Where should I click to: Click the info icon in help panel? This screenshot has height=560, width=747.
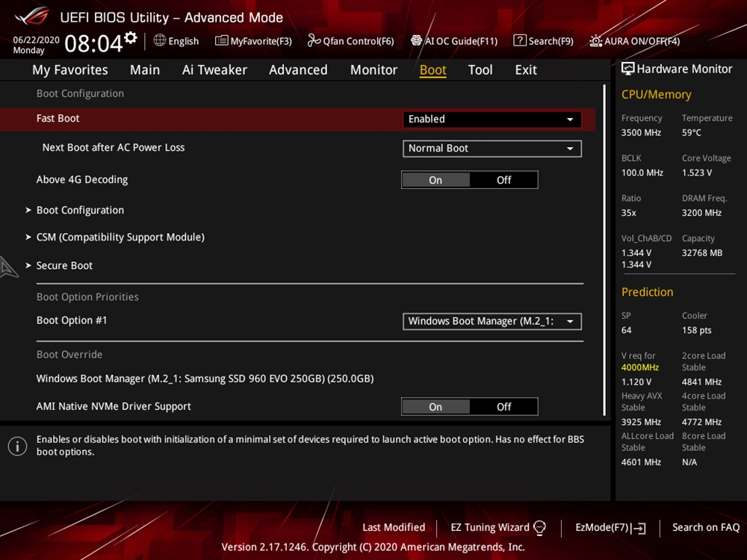click(18, 447)
